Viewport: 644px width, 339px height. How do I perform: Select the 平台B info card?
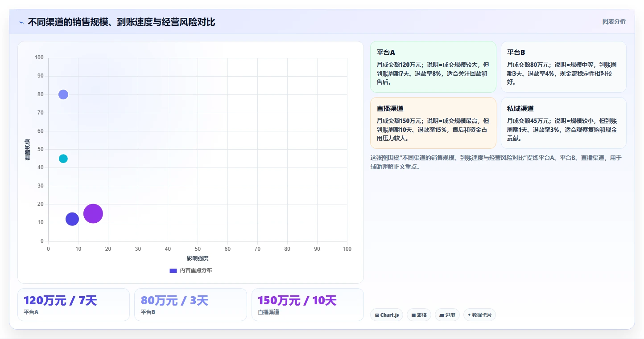564,67
